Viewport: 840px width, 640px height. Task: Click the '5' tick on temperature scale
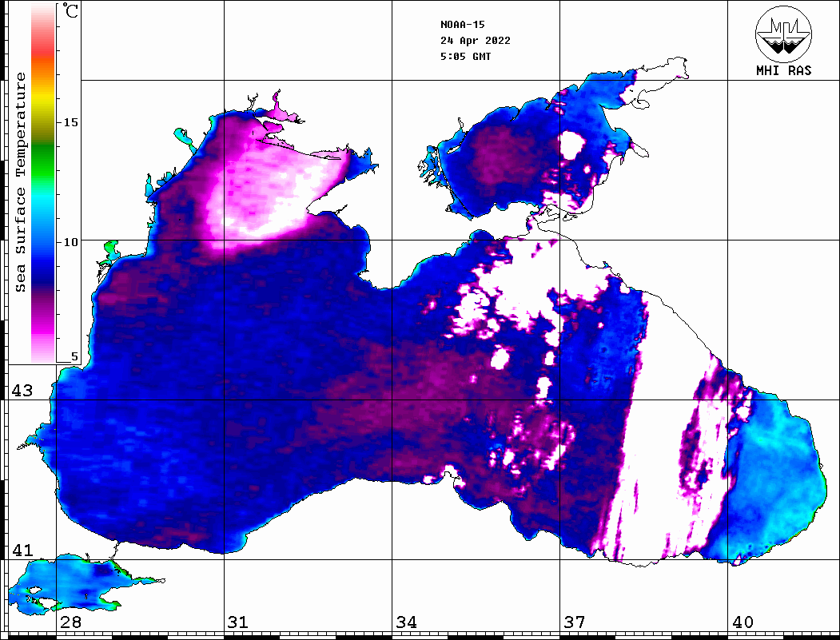[74, 357]
